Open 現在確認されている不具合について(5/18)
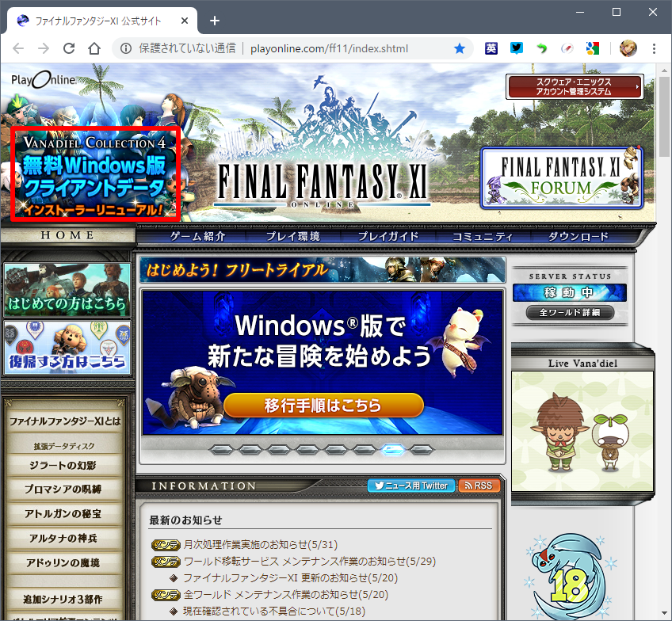Screen dimensions: 672x621 click(x=274, y=611)
